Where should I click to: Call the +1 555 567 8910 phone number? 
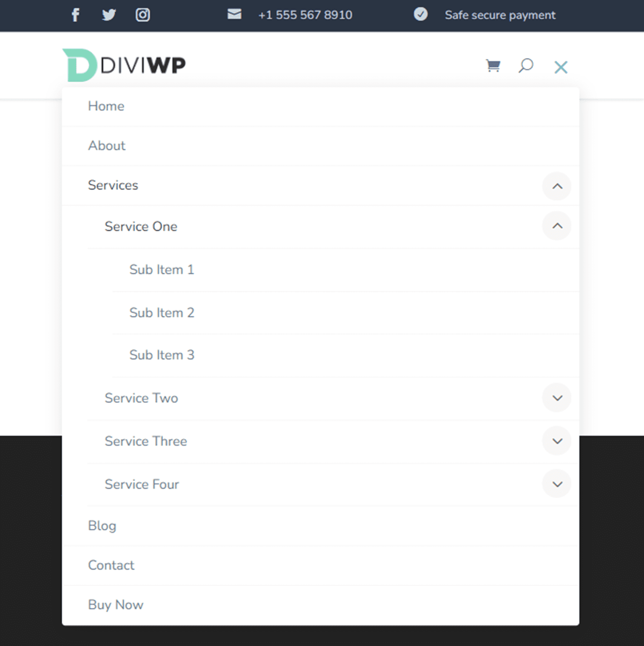pos(305,15)
